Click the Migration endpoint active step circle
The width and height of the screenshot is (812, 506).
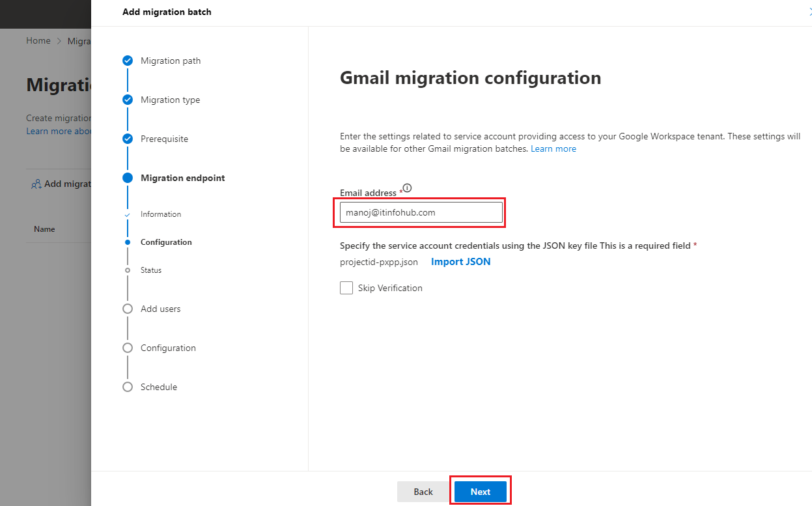pos(128,178)
